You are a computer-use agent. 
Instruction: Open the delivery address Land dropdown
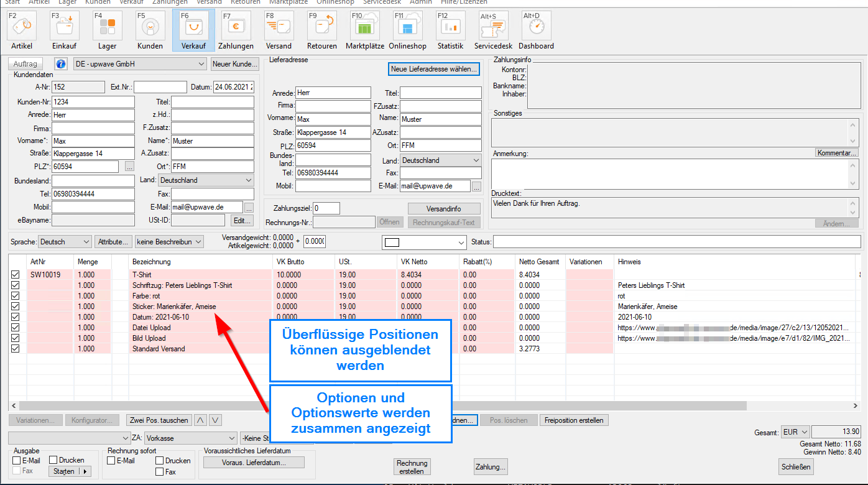pos(440,160)
